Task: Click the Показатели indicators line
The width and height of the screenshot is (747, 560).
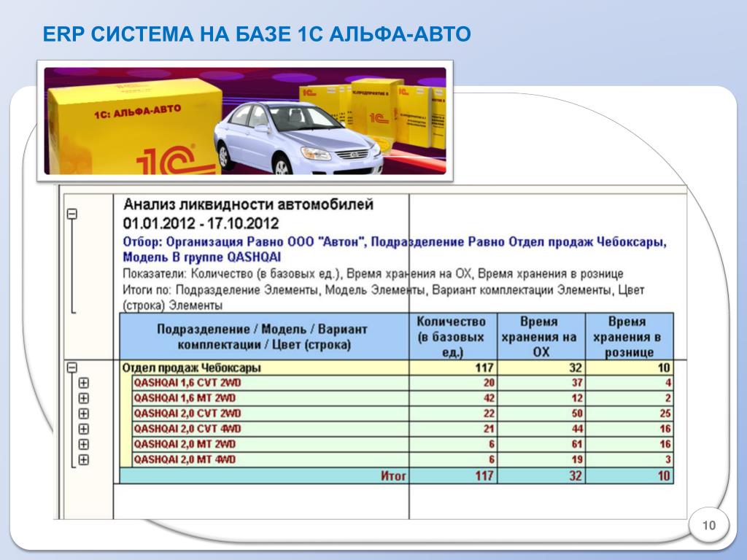Action: coord(373,274)
